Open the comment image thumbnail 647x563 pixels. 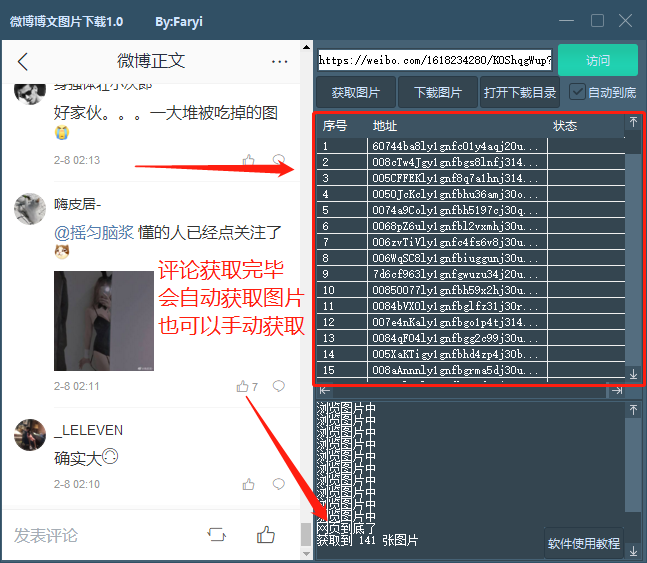point(104,321)
